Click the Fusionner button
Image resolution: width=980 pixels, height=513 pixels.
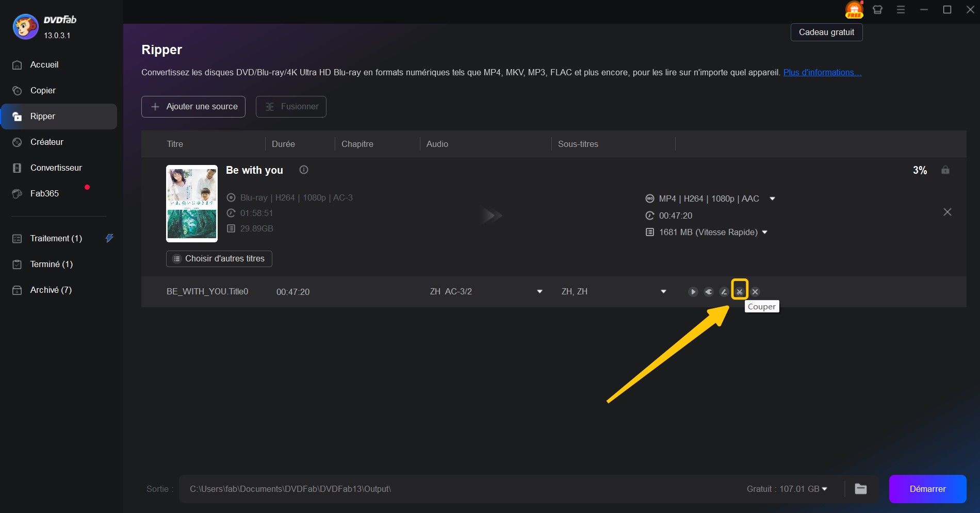(291, 107)
